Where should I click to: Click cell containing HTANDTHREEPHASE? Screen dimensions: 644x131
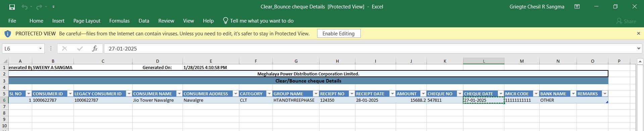coord(296,100)
